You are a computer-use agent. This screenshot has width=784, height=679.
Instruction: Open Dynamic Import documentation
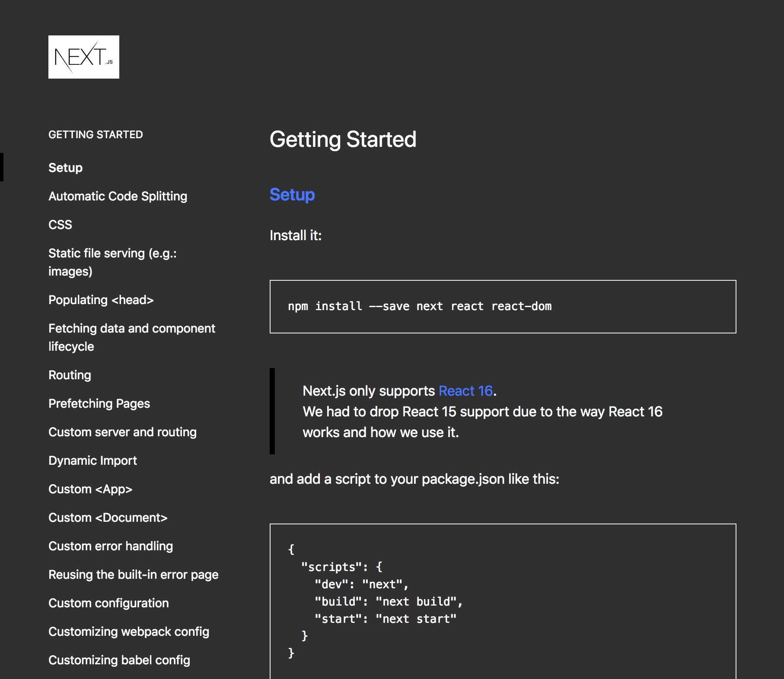pos(93,460)
